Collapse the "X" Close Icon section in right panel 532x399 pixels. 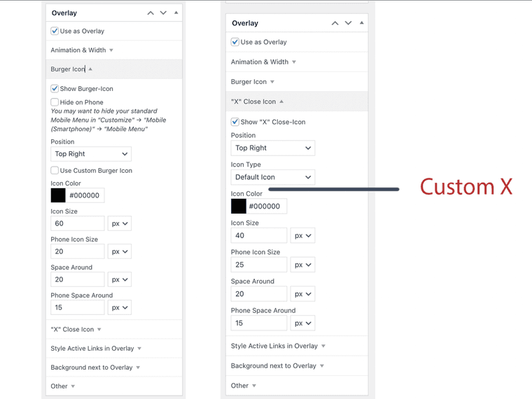pos(257,101)
